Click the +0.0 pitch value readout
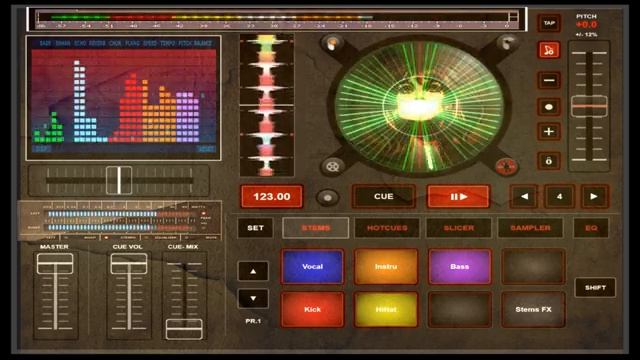This screenshot has width=640, height=360. pyautogui.click(x=587, y=24)
